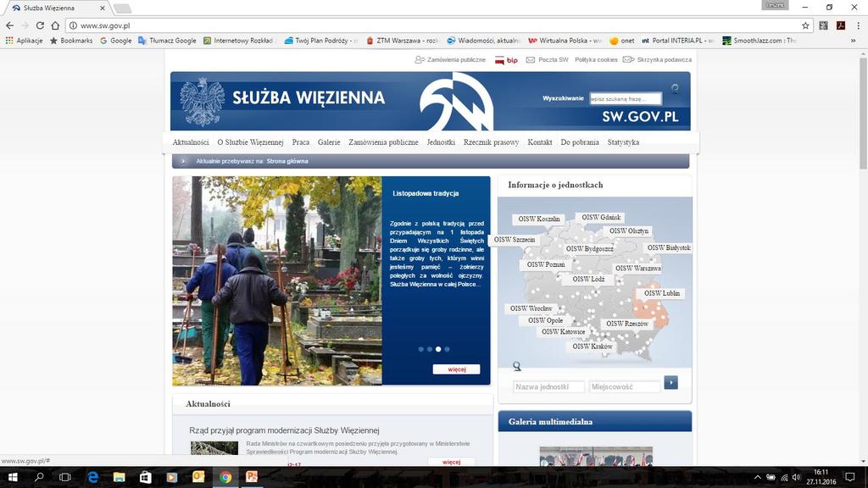Select OISW Lublin on the map
Viewport: 868px width, 488px height.
(661, 293)
